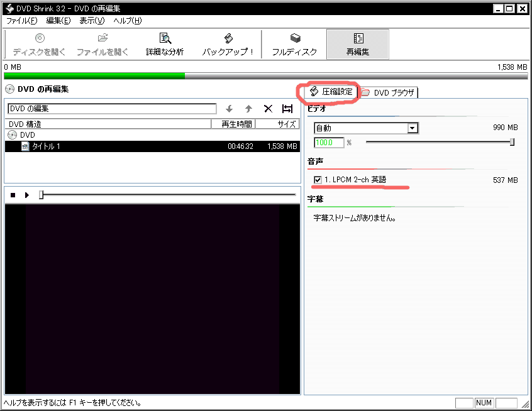
Task: Click the video preview area
Action: coord(152,299)
